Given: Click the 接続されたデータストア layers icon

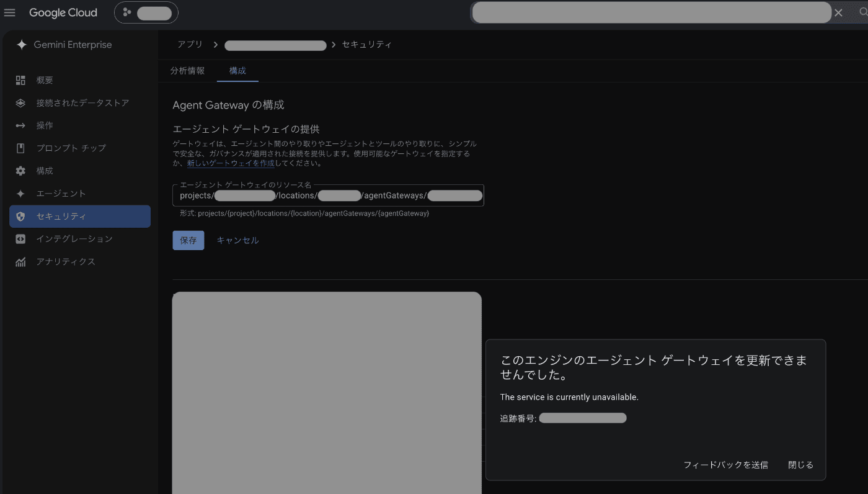Looking at the screenshot, I should (20, 103).
